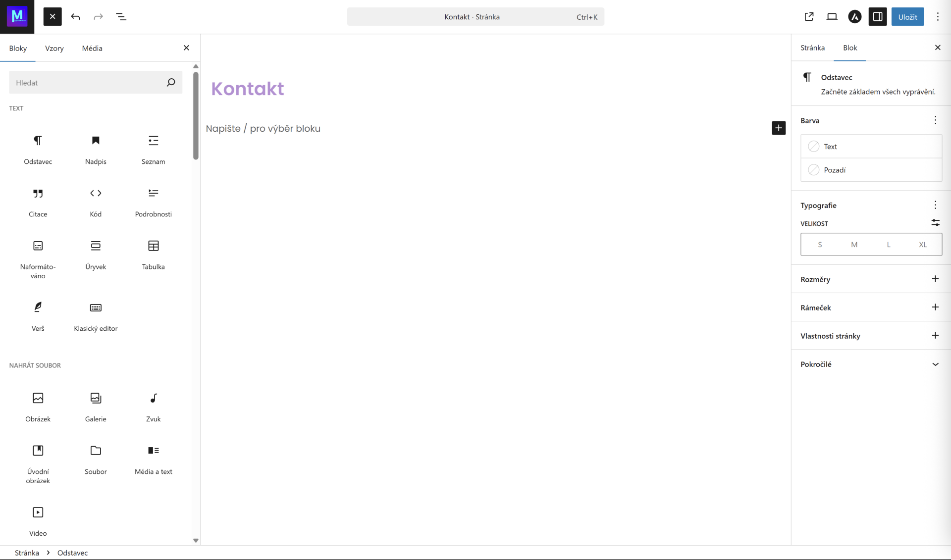Add a Citace quote block

[x=38, y=201]
